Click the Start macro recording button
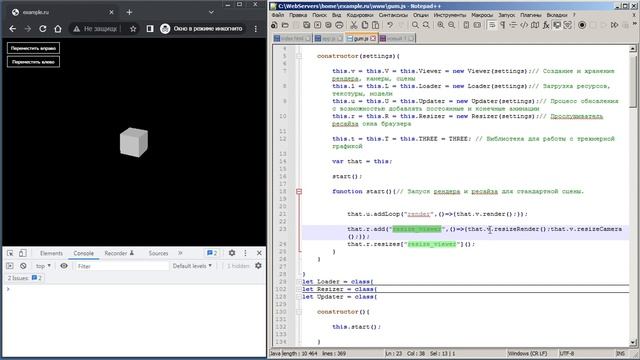This screenshot has width=640, height=360. click(x=582, y=25)
